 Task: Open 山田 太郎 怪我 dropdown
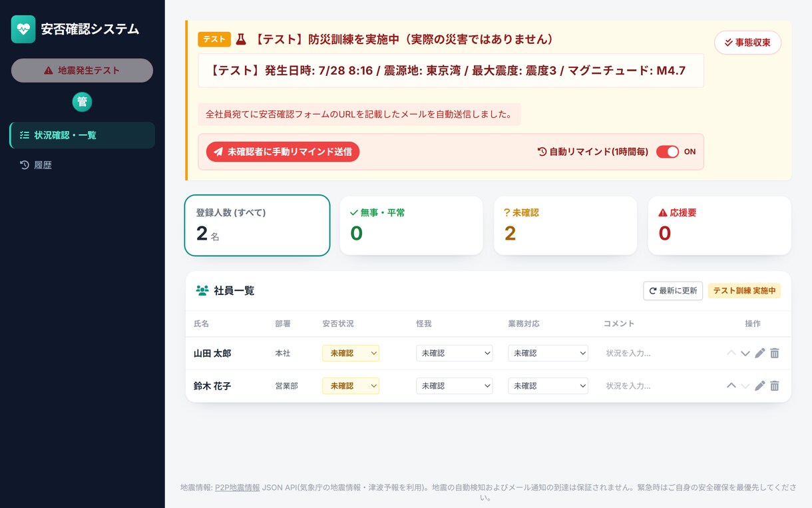[x=455, y=353]
